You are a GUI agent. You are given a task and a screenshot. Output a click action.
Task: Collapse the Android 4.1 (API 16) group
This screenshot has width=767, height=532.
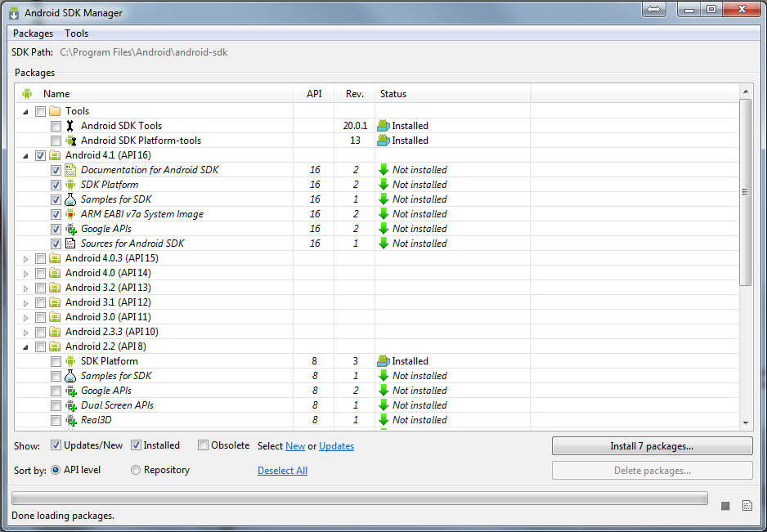click(25, 156)
